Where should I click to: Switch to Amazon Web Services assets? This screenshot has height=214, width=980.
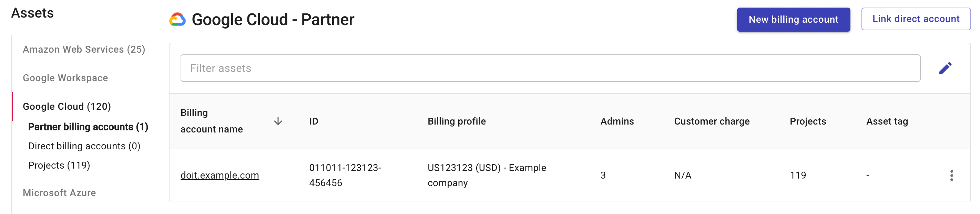click(x=84, y=49)
